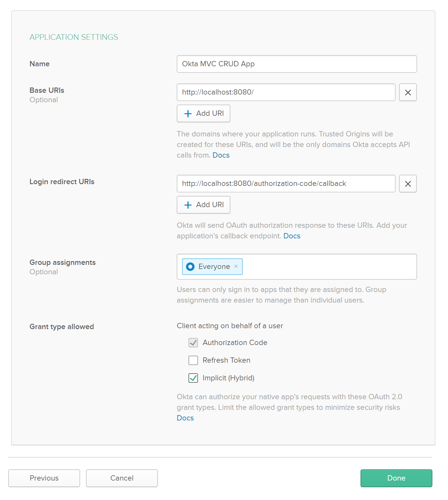Select the Everyone group tag label
This screenshot has height=500, width=448.
[x=214, y=267]
